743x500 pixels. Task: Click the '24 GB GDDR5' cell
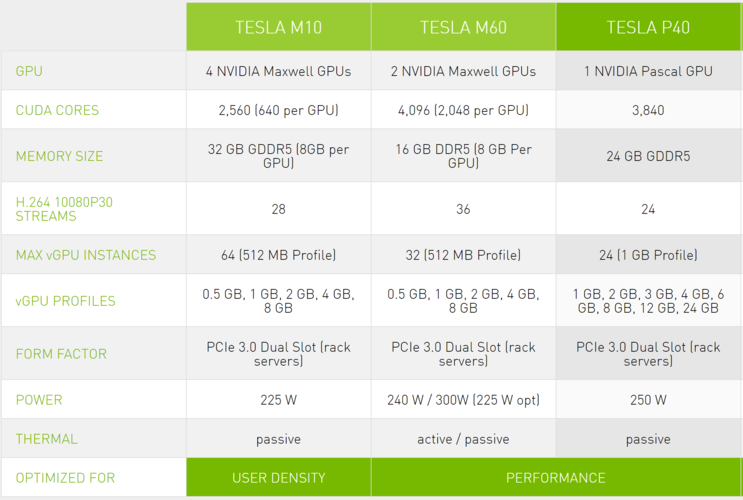[648, 156]
